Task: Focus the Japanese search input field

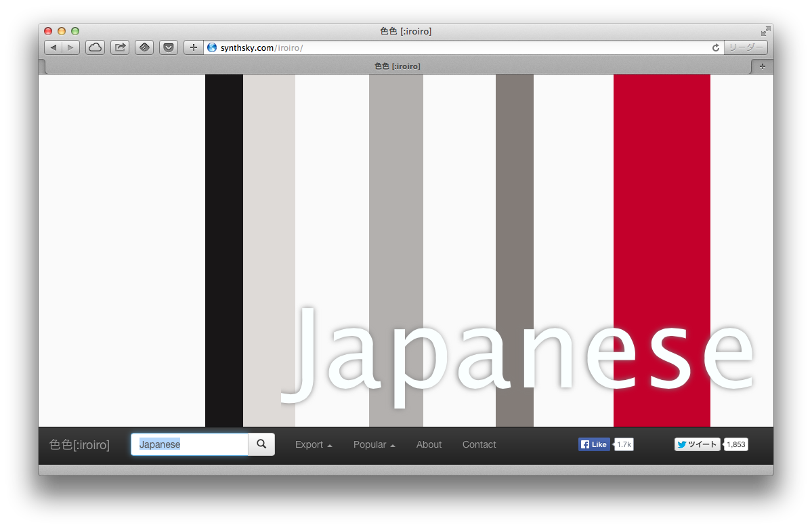Action: point(190,444)
